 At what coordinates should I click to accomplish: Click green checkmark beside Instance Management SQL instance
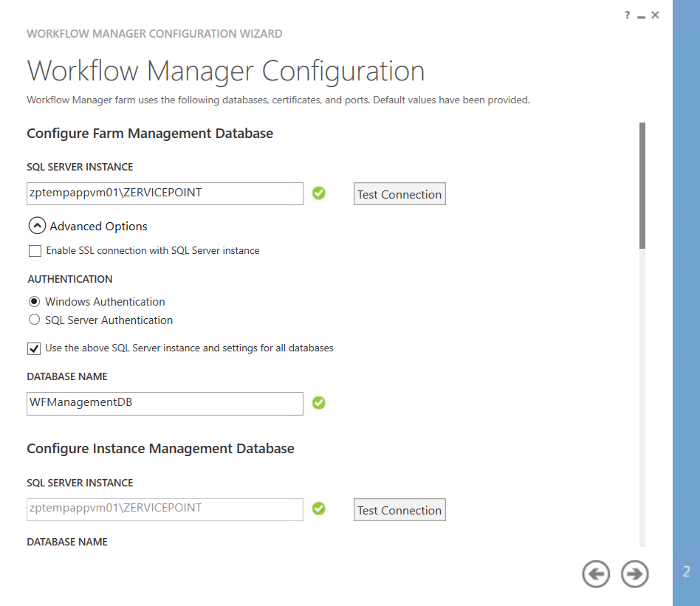click(x=319, y=509)
